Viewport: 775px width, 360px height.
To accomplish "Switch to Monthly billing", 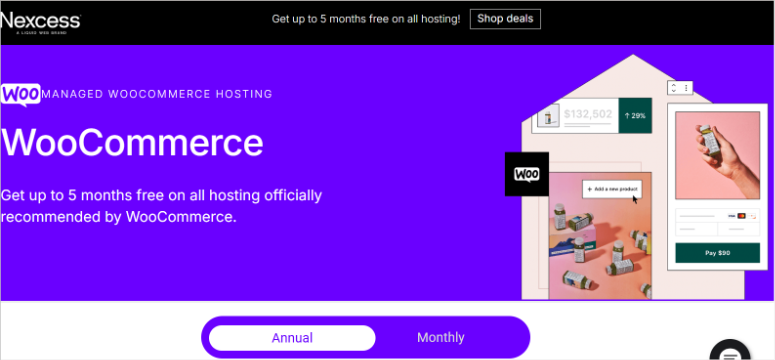I will 440,338.
